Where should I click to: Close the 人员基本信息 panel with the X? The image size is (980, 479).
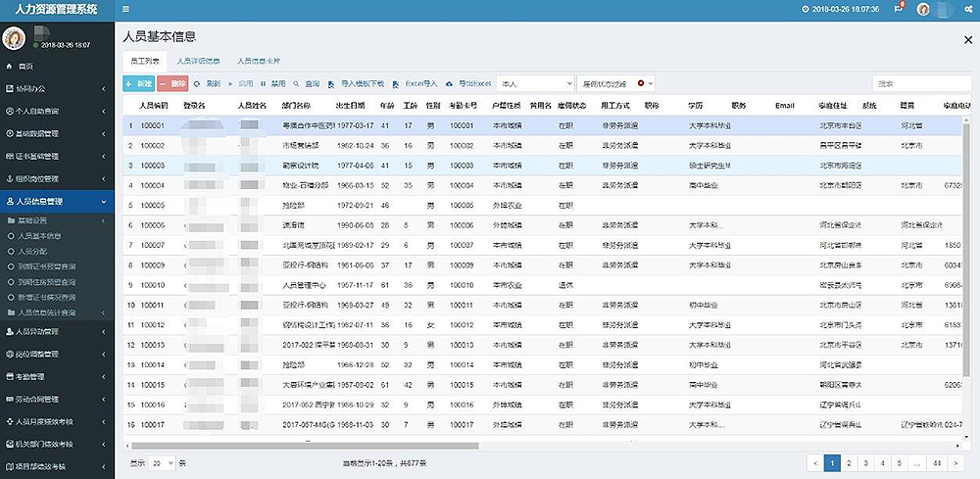click(x=968, y=40)
